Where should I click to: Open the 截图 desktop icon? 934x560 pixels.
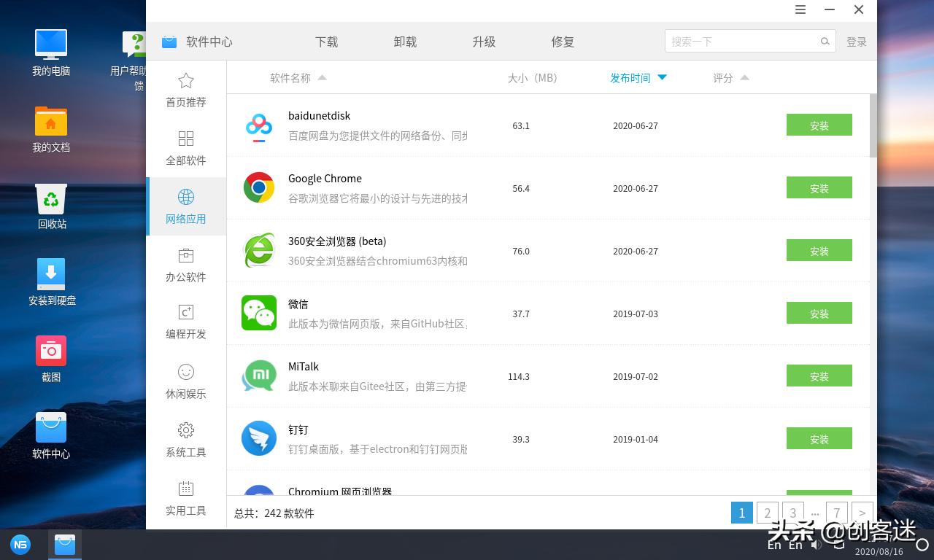[x=51, y=350]
